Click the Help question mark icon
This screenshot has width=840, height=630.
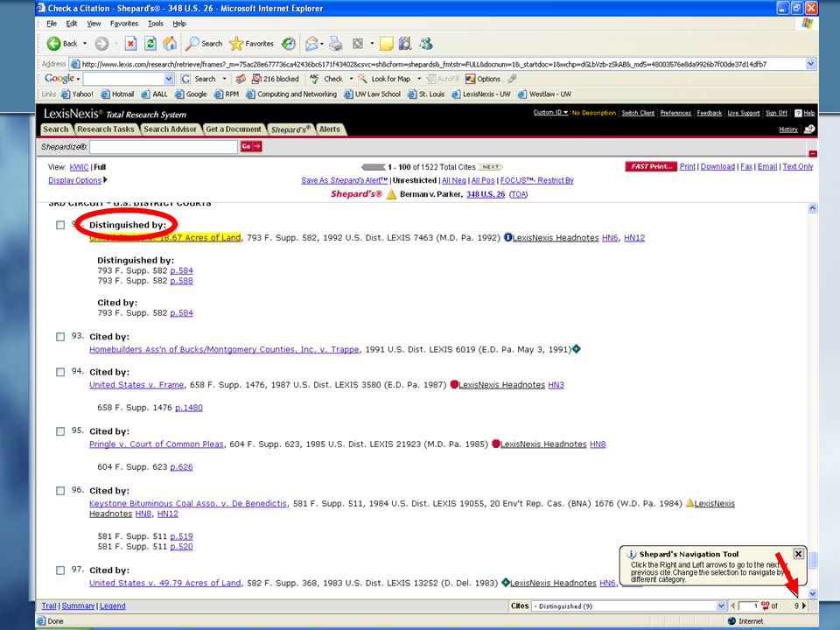tap(798, 113)
